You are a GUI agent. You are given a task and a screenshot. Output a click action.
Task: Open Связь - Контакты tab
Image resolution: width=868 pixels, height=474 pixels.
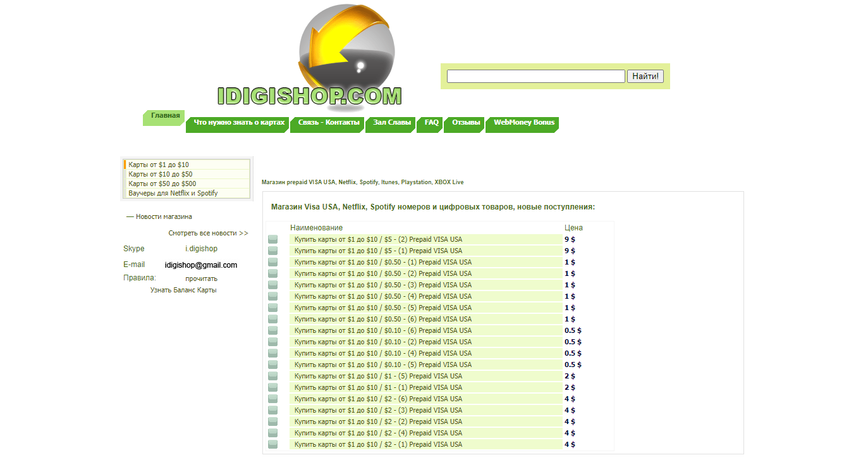coord(328,124)
